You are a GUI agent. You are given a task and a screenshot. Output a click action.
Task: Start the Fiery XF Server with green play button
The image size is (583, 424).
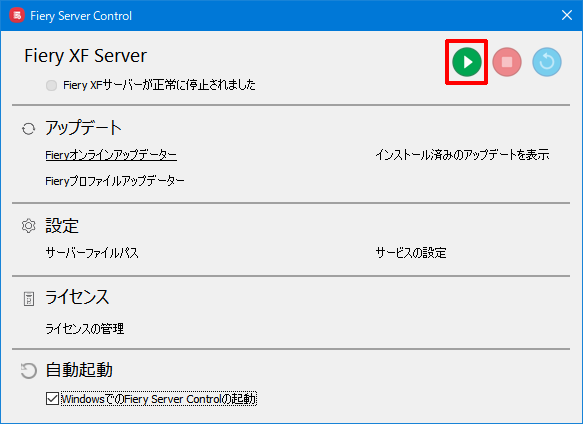tap(467, 62)
